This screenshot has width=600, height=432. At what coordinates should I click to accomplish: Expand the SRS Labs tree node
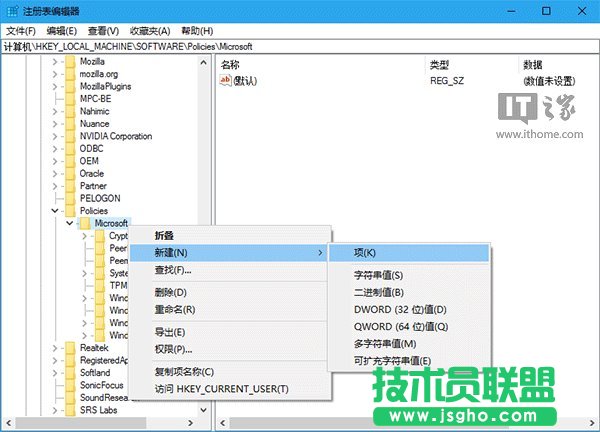point(55,410)
